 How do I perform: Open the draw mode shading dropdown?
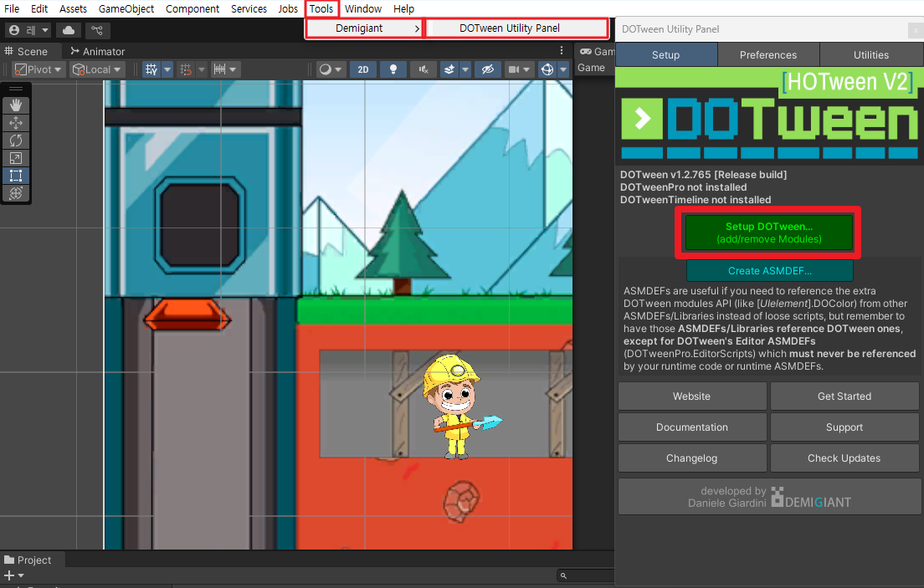point(330,69)
